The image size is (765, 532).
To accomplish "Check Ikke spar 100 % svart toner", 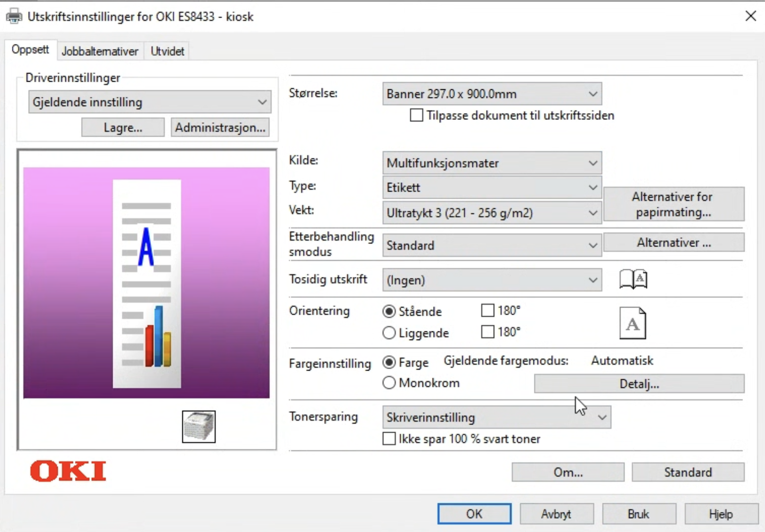I will point(389,439).
